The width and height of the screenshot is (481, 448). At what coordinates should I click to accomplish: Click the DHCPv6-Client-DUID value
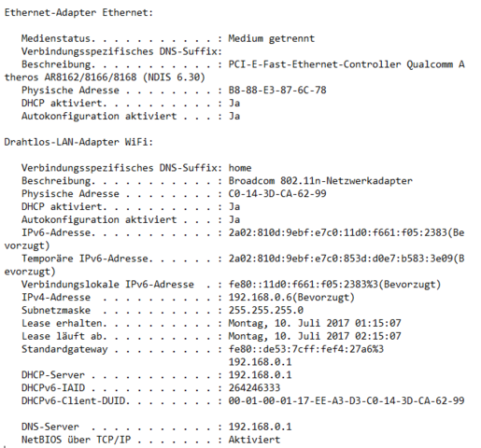point(347,400)
